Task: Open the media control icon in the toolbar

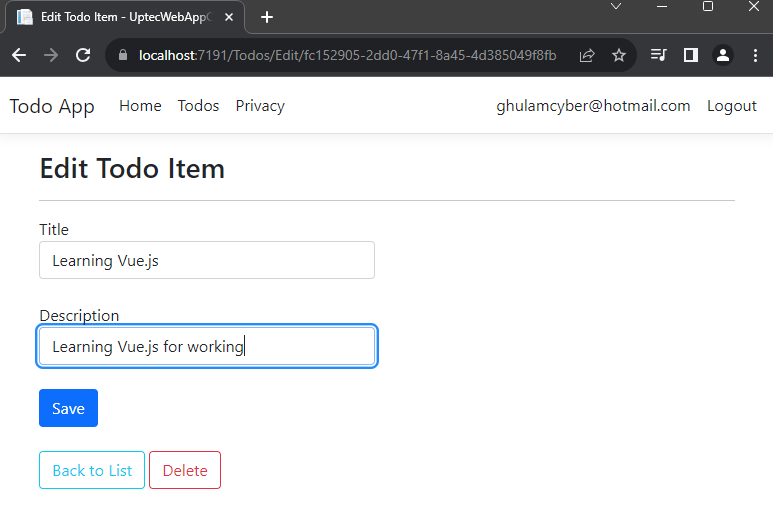Action: [658, 55]
